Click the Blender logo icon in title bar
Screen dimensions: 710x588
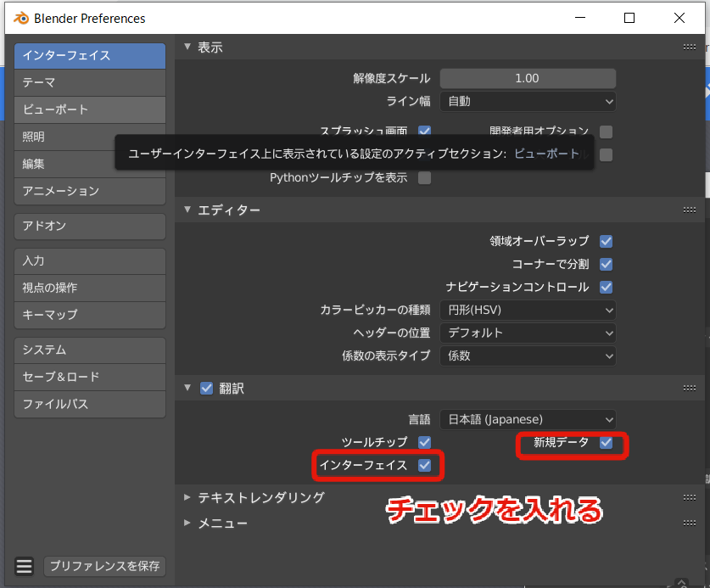21,18
